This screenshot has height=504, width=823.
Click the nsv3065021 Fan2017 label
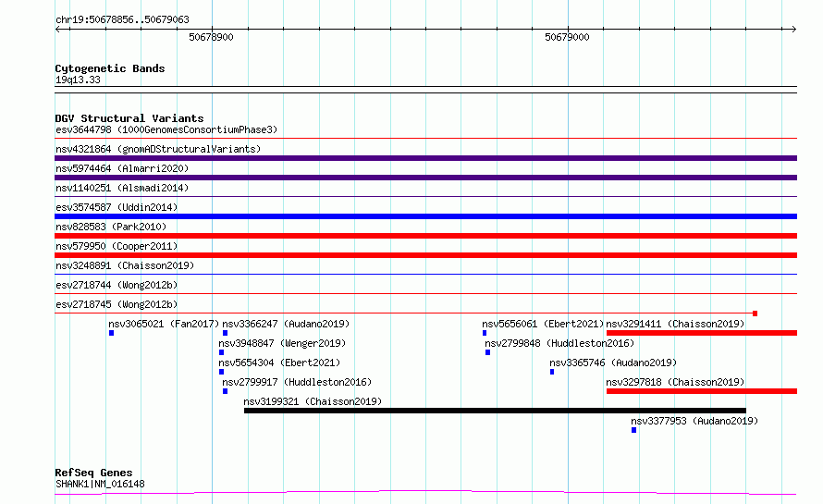164,324
